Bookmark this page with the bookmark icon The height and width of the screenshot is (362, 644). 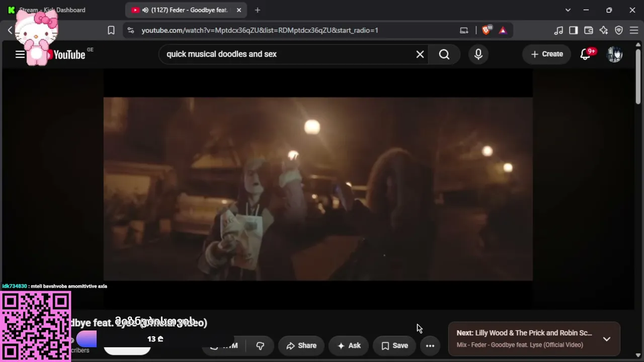tap(111, 30)
